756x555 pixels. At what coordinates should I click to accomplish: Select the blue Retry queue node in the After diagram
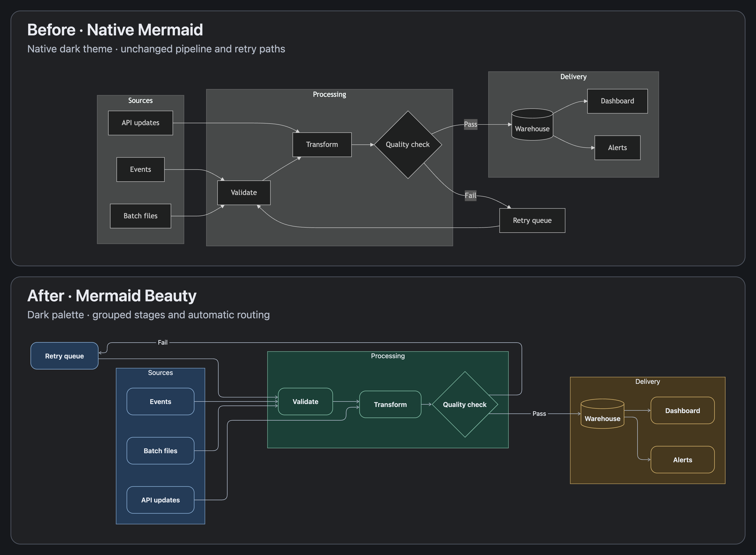65,356
